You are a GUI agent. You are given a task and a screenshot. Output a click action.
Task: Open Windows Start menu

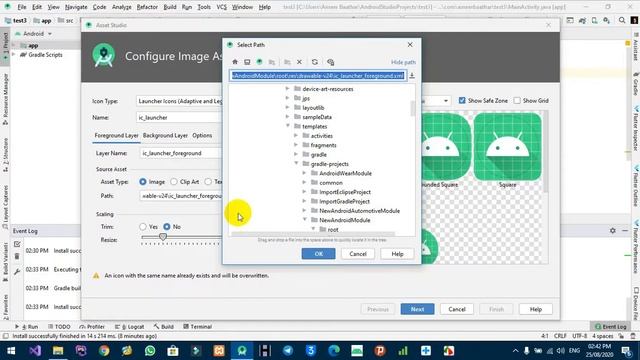point(11,351)
